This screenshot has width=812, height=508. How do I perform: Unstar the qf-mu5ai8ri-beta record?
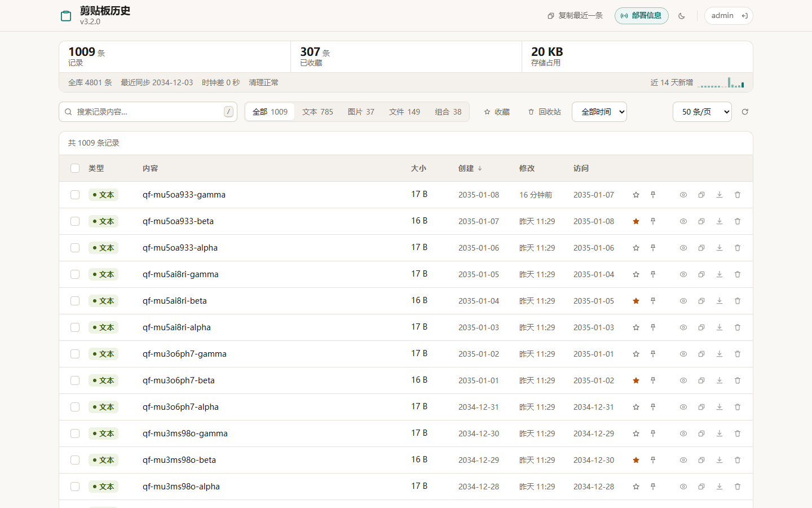(636, 301)
